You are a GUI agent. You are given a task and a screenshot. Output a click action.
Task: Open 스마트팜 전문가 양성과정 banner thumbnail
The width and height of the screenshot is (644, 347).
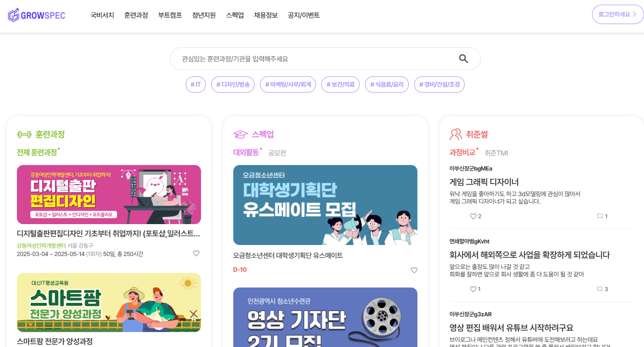pyautogui.click(x=109, y=302)
